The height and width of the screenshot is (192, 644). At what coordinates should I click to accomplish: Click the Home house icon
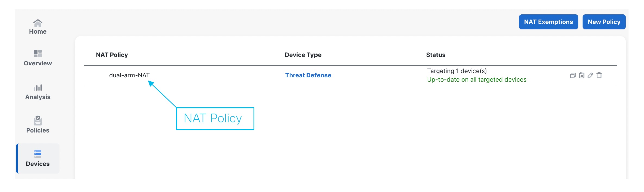[38, 23]
